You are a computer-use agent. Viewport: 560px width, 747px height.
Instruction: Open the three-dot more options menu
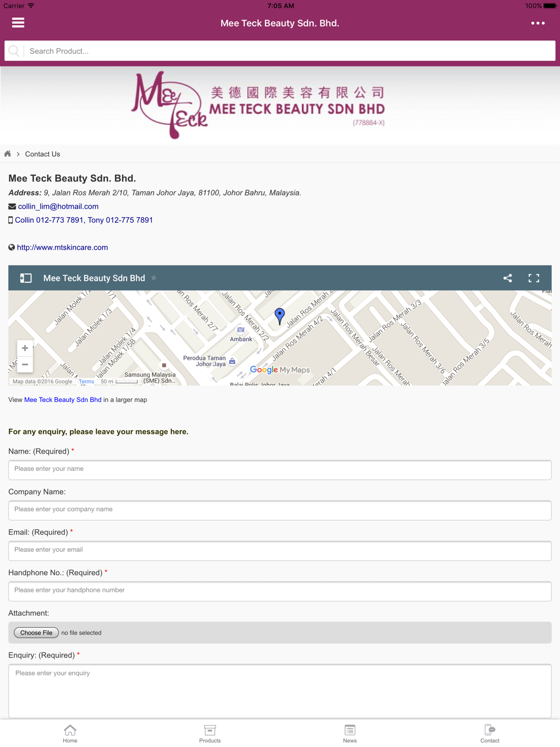click(x=538, y=23)
